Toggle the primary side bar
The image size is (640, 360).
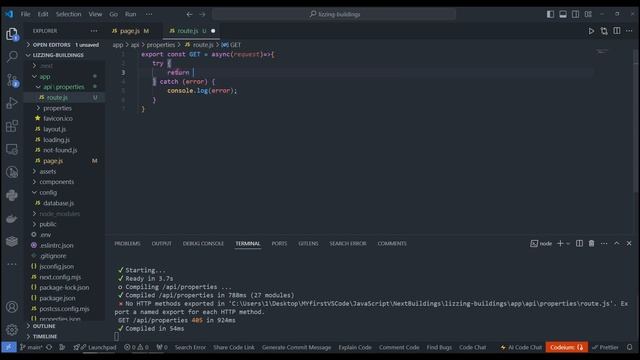pyautogui.click(x=550, y=14)
